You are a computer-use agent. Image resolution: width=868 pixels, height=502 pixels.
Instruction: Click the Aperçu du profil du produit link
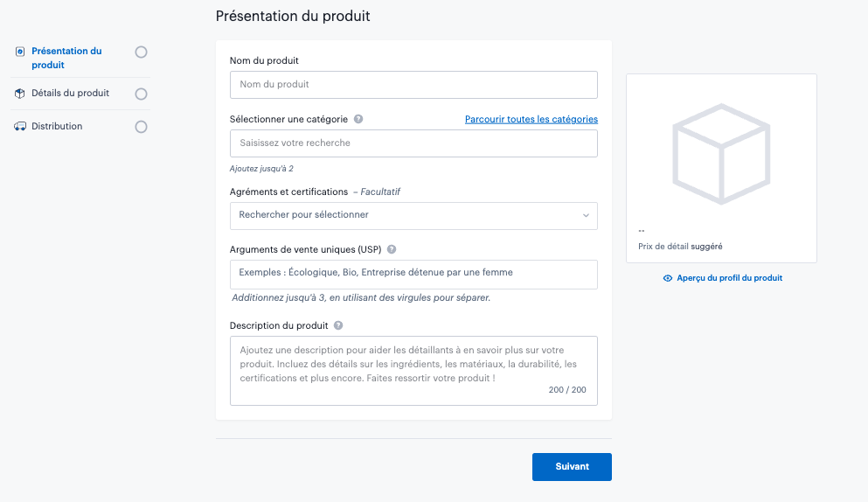tap(729, 278)
